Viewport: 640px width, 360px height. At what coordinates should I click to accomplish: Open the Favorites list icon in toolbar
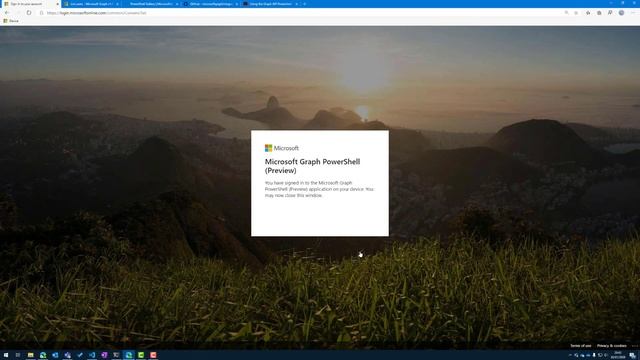tap(588, 13)
